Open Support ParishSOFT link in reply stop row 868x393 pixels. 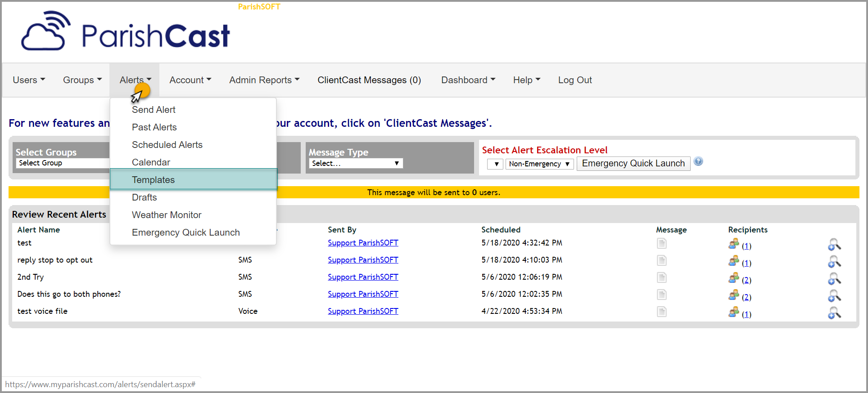363,260
